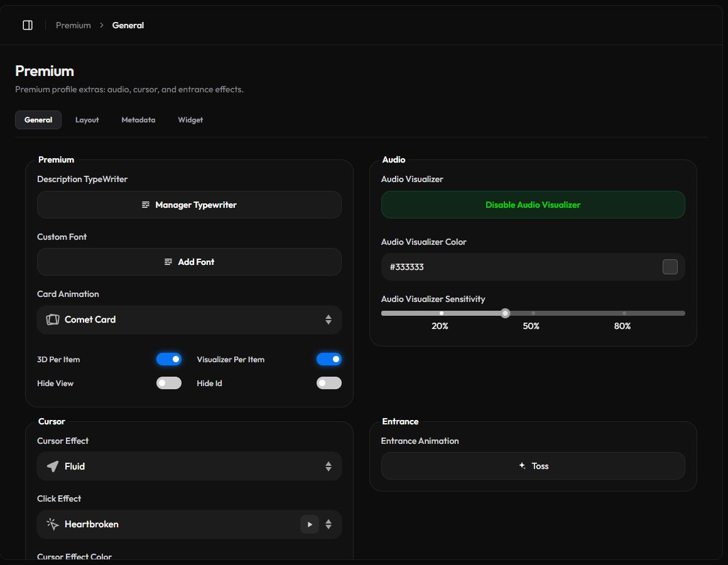Disable the 3D Per Item switch
The width and height of the screenshot is (728, 565).
[168, 359]
